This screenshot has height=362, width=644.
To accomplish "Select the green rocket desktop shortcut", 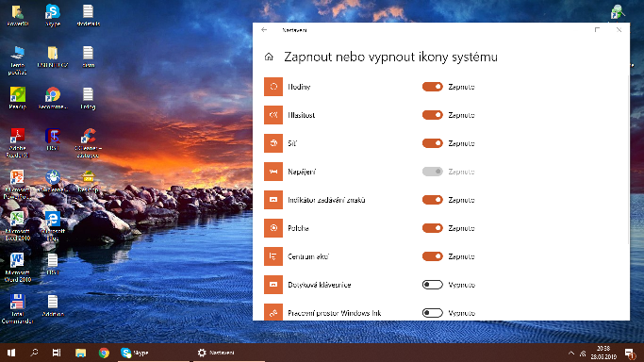I will click(17, 98).
